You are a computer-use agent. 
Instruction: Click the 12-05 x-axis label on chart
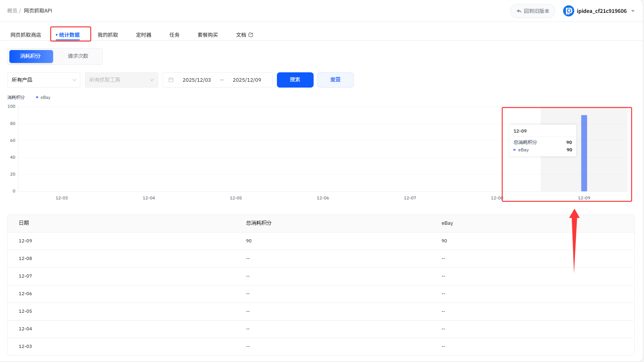[x=236, y=198]
